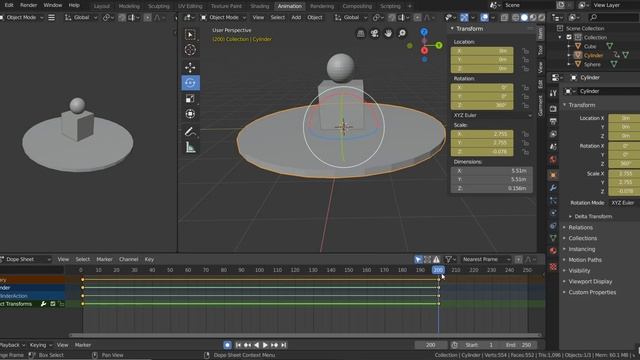640x360 pixels.
Task: Jump to the next keyframe
Action: click(275, 345)
